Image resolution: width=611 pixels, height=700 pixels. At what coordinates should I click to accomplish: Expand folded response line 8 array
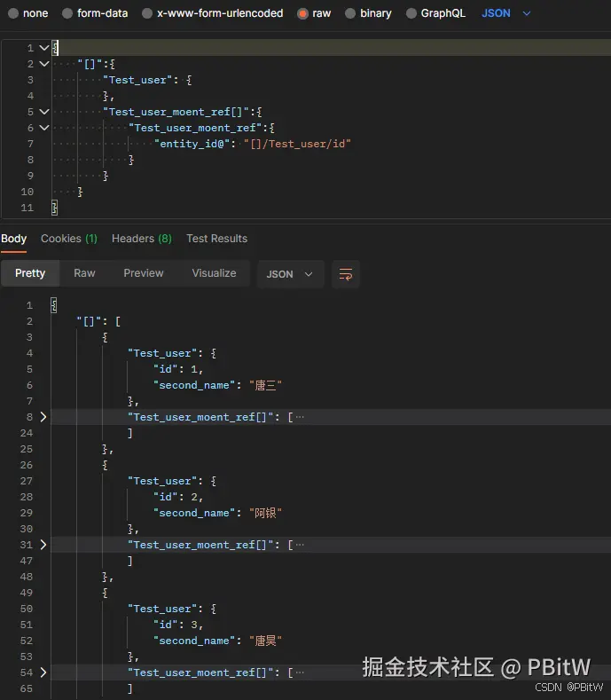click(x=43, y=417)
